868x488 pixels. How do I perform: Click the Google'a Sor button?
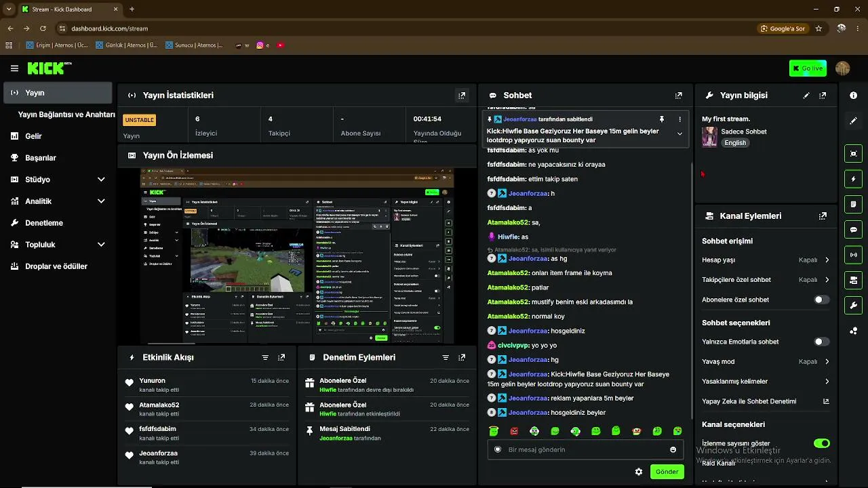coord(783,28)
